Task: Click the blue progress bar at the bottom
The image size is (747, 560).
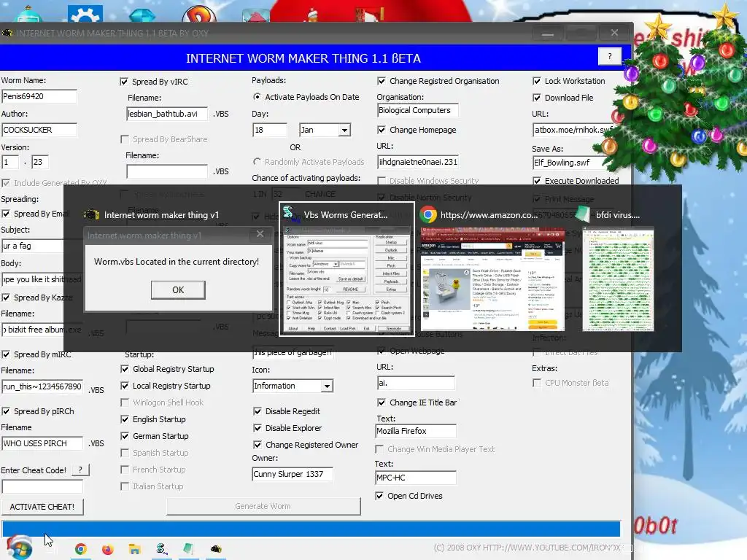Action: point(311,529)
